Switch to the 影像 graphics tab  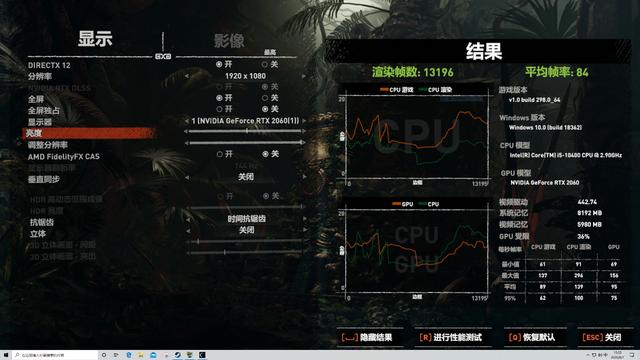pos(229,41)
